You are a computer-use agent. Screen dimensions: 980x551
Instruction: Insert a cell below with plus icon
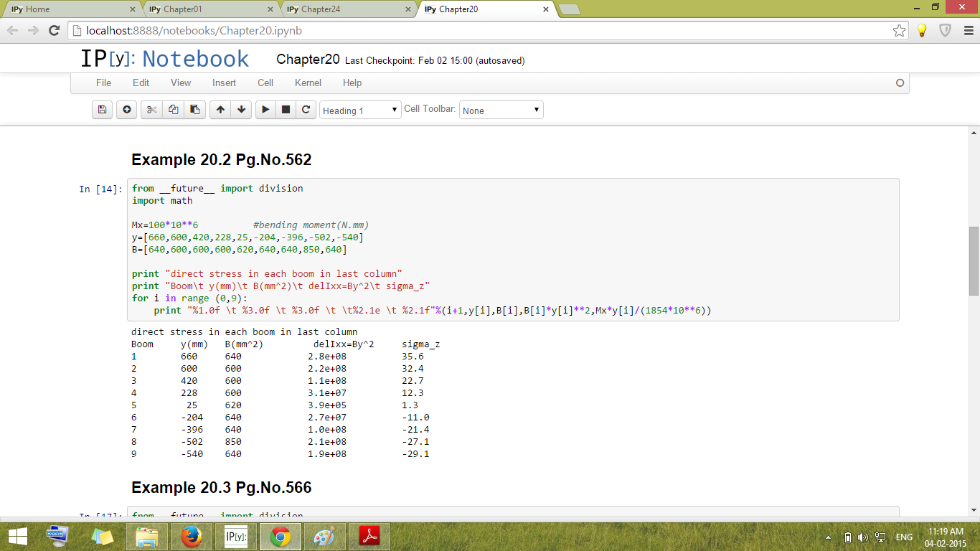(x=127, y=110)
